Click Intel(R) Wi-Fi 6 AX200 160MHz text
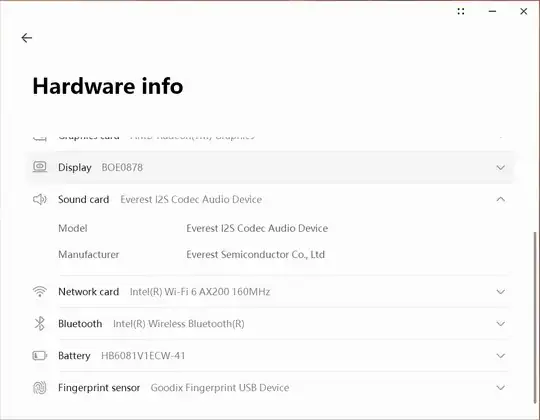 (x=200, y=292)
